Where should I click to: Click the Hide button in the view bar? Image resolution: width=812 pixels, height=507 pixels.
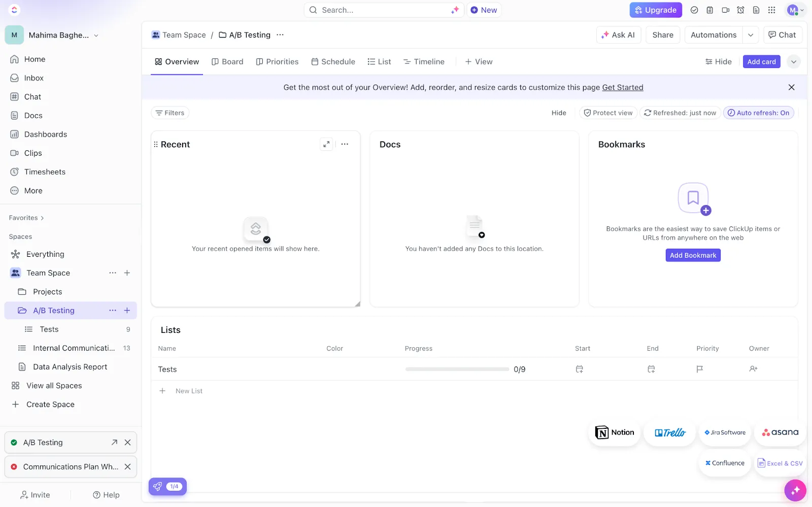pyautogui.click(x=718, y=61)
